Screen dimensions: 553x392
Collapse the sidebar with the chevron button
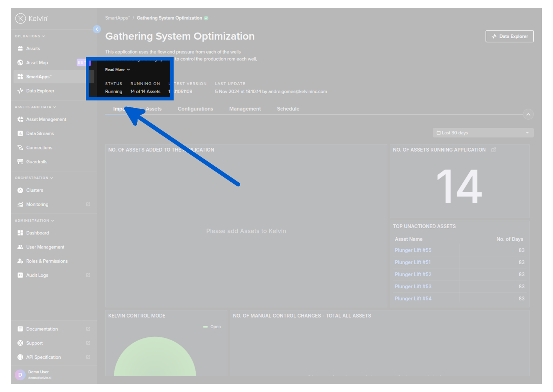97,29
